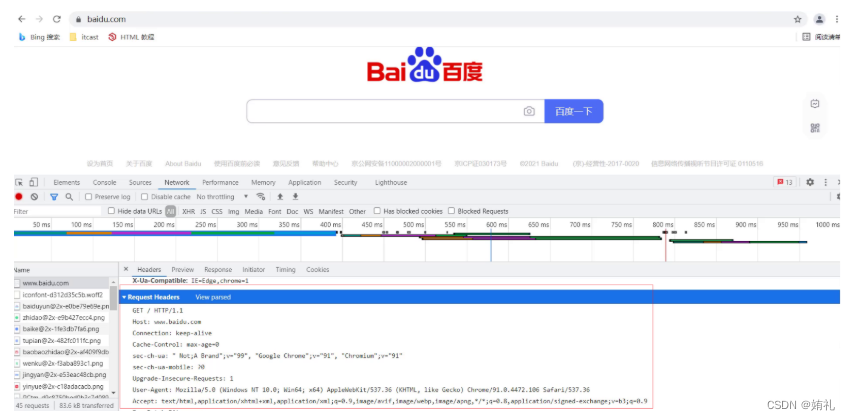Switch to the Performance panel tab
The image size is (850, 420).
click(x=220, y=183)
